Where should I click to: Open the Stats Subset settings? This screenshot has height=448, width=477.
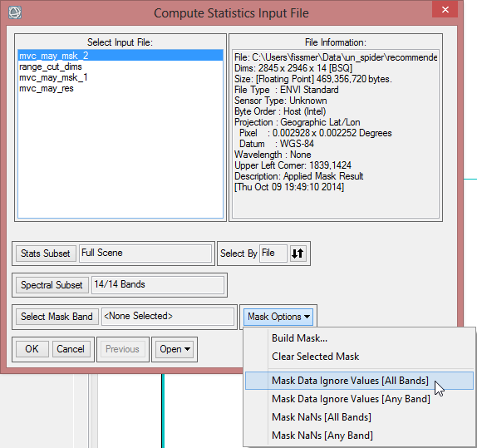[46, 254]
